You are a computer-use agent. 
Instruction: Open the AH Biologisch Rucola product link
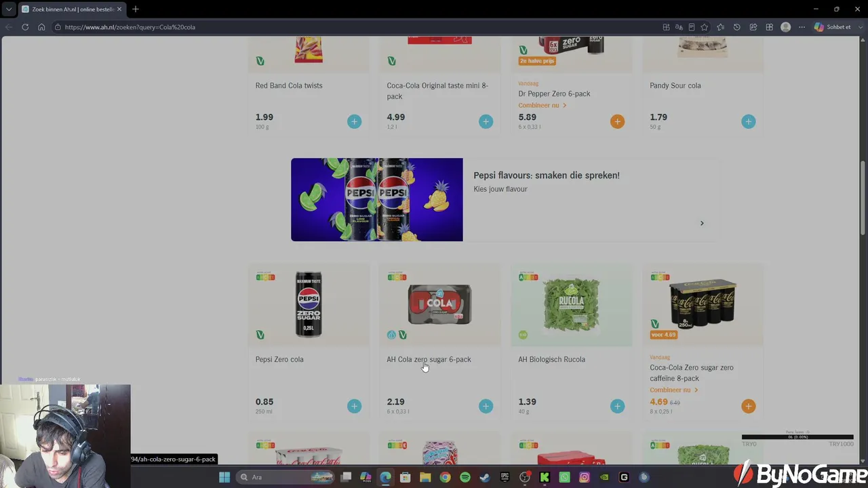pos(551,359)
